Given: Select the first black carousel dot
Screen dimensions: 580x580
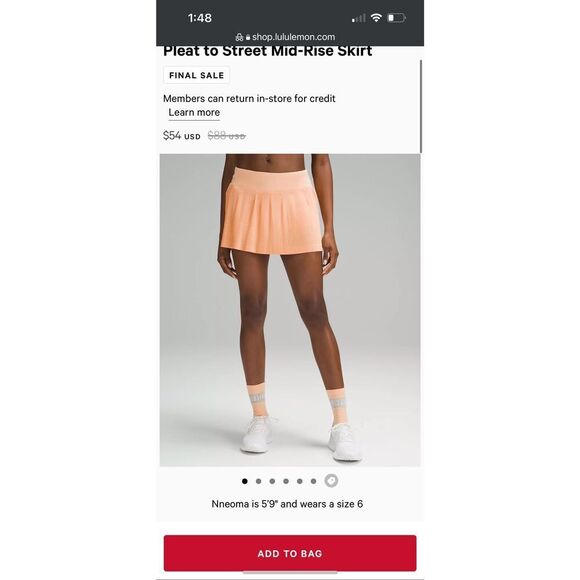Looking at the screenshot, I should 245,481.
